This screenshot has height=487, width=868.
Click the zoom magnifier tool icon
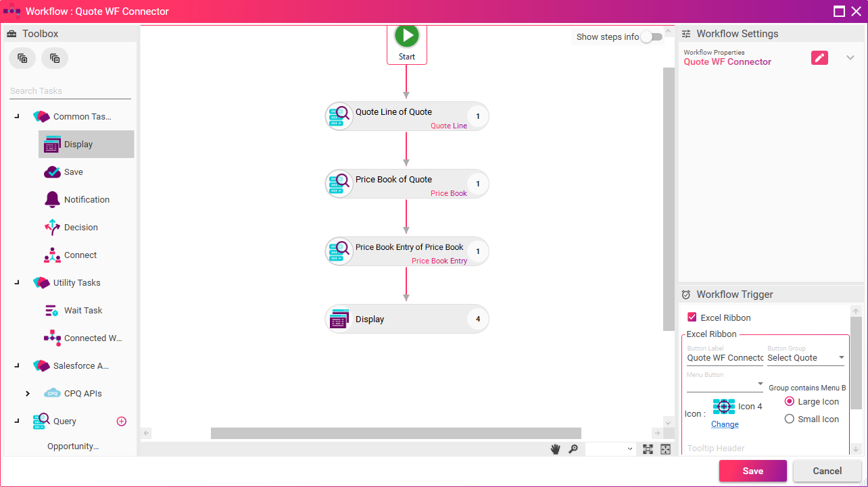tap(573, 449)
